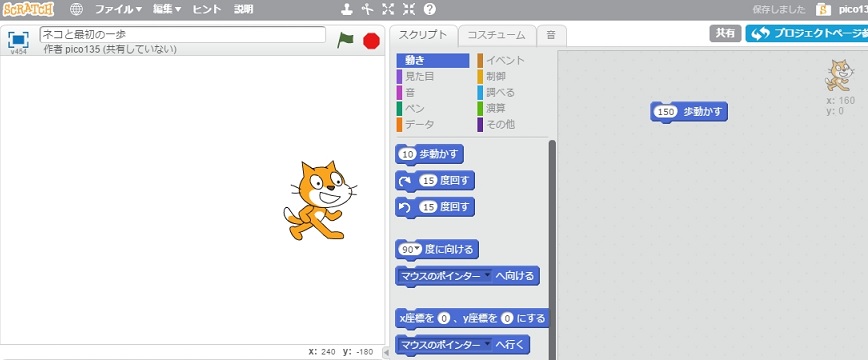The height and width of the screenshot is (360, 868).
Task: Open the 説明 menu item
Action: tap(244, 9)
